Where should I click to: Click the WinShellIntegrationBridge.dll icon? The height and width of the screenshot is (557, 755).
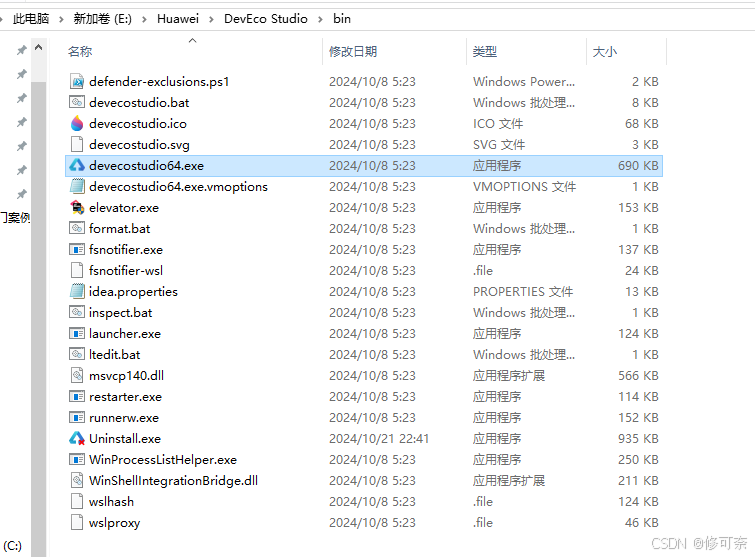click(77, 480)
